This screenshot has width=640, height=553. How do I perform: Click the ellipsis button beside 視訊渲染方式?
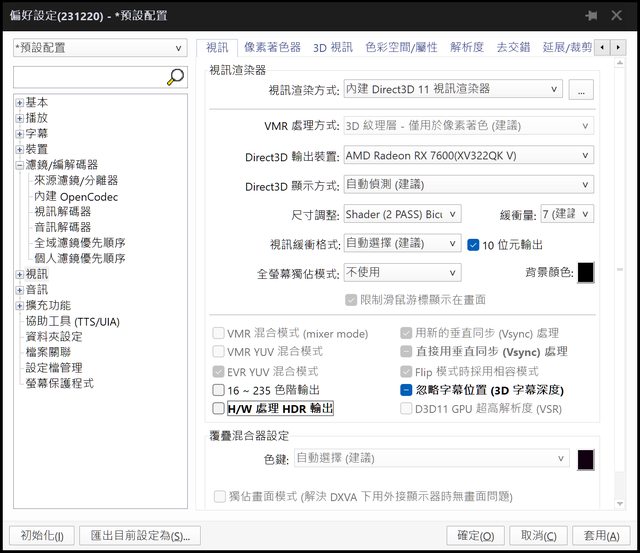(581, 90)
